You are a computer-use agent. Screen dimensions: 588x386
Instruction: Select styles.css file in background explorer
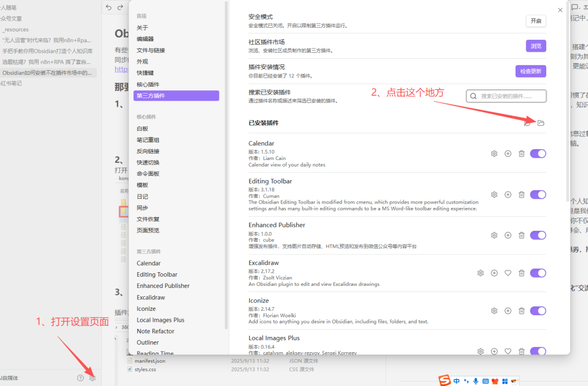[x=145, y=370]
